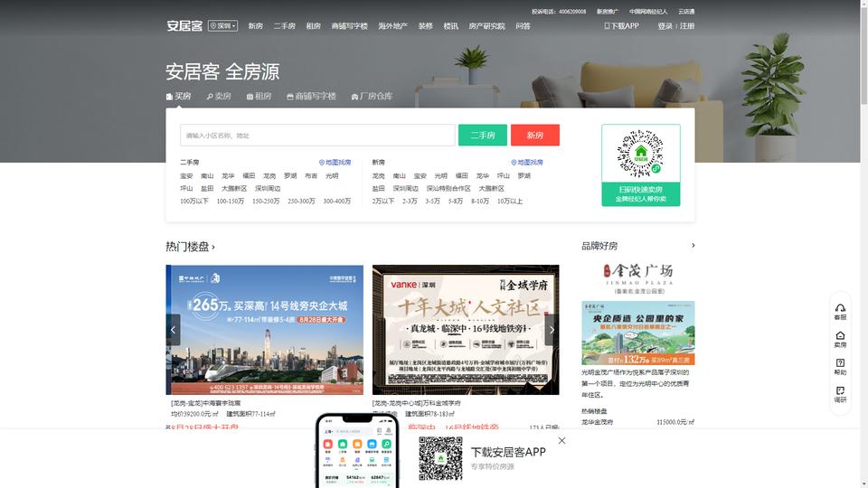Open 帮助 question icon in side toolbar
The image size is (868, 488).
(x=840, y=366)
